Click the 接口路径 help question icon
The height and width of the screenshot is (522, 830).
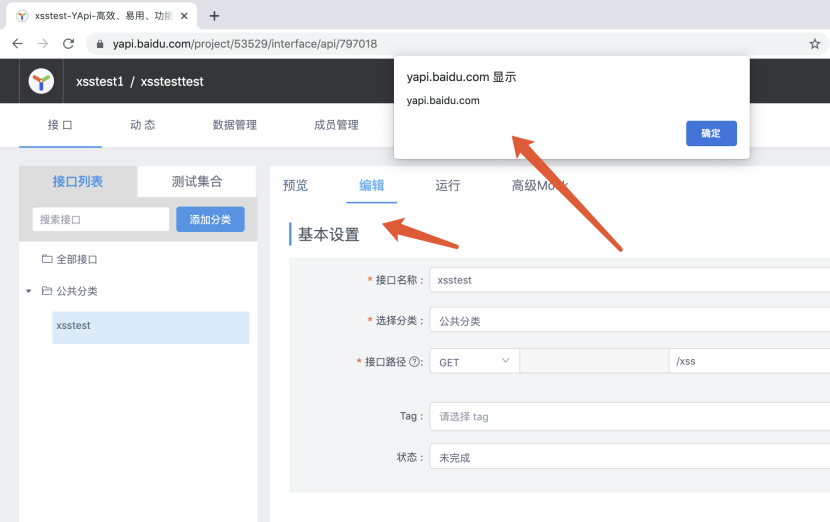tap(415, 362)
